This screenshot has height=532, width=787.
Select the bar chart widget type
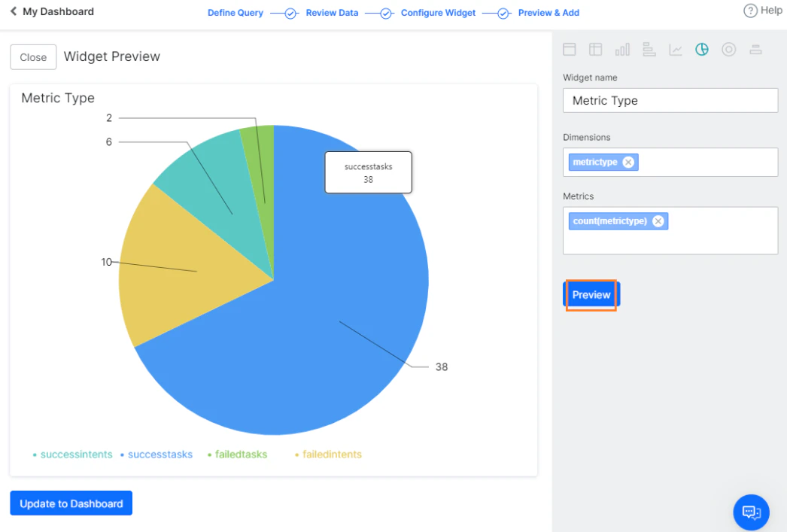622,49
